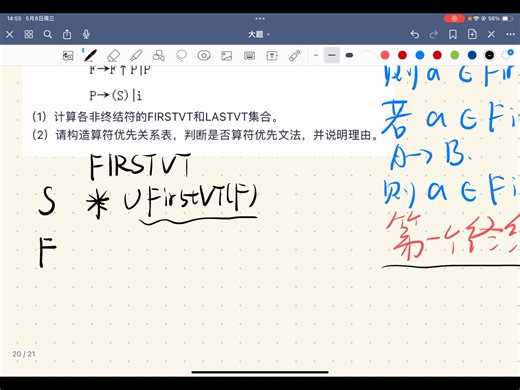520x390 pixels.
Task: Start audio recording with microphone icon
Action: coord(86,34)
